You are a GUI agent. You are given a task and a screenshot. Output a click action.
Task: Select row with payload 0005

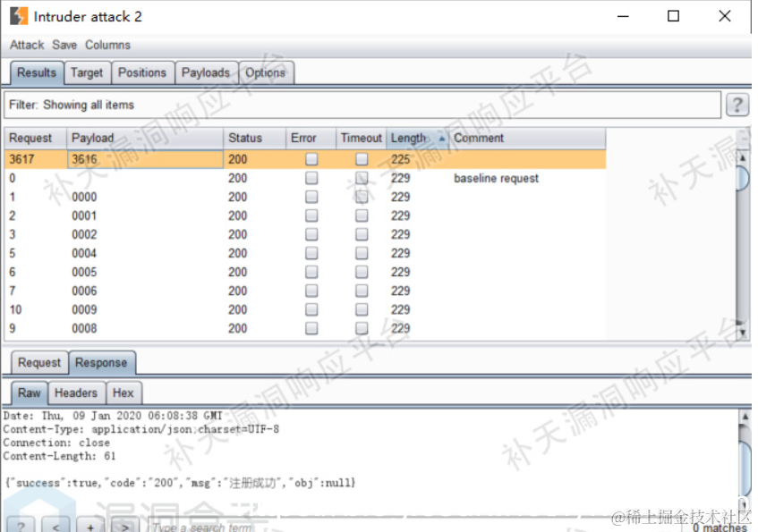coord(304,272)
